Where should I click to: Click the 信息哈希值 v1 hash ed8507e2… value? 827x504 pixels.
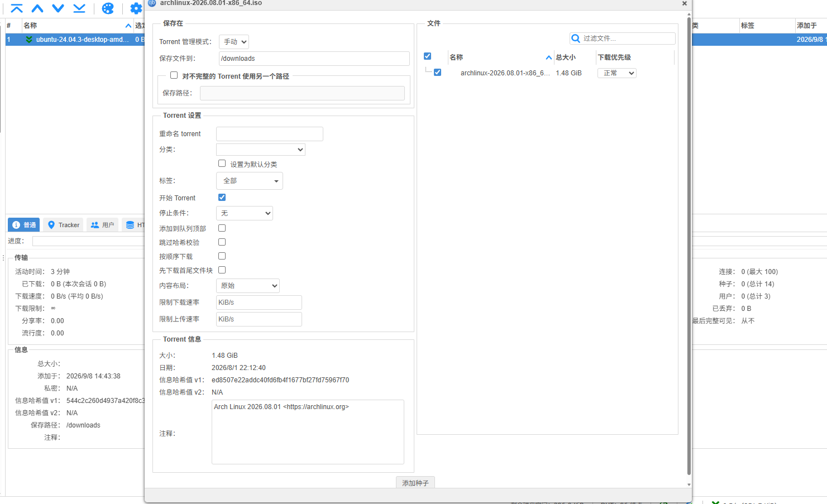pyautogui.click(x=280, y=380)
